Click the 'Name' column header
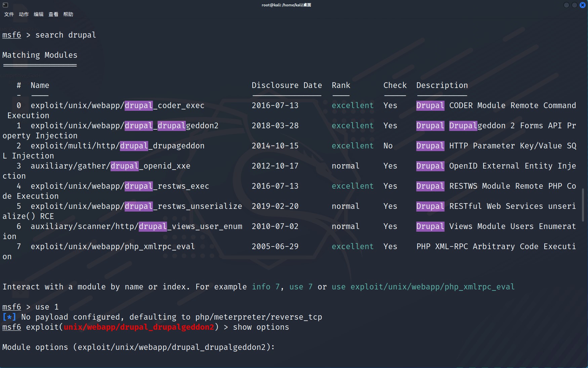 point(40,85)
